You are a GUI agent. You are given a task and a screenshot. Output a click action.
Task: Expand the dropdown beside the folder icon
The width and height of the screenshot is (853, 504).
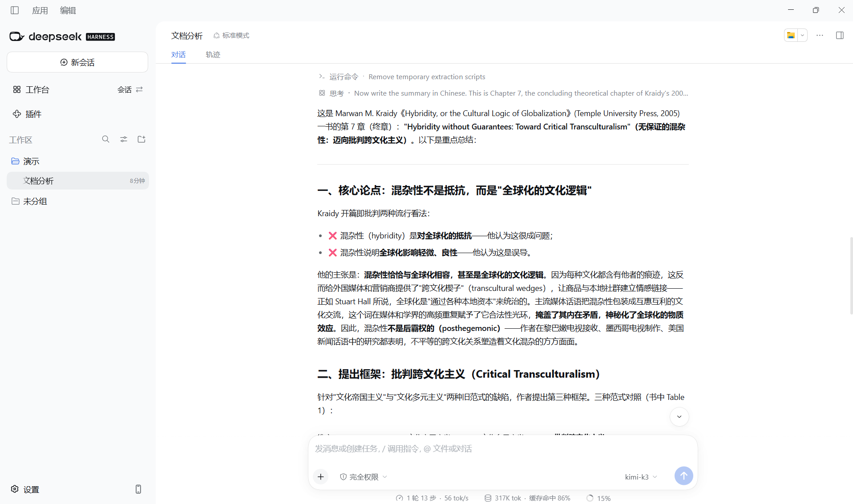tap(802, 35)
